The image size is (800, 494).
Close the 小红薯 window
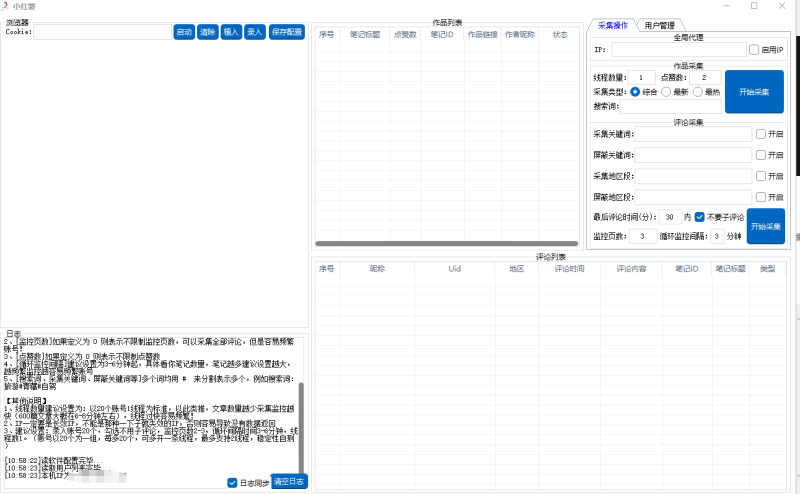(x=782, y=6)
